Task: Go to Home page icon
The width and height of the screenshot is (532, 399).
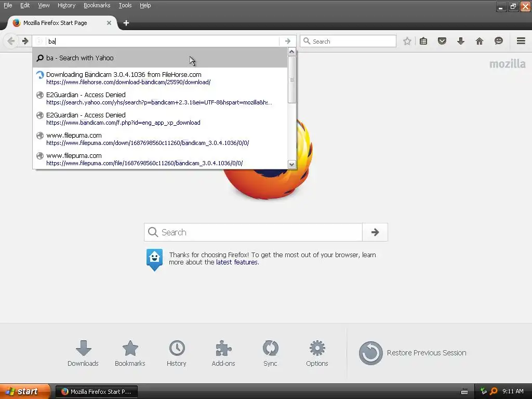Action: click(x=480, y=42)
